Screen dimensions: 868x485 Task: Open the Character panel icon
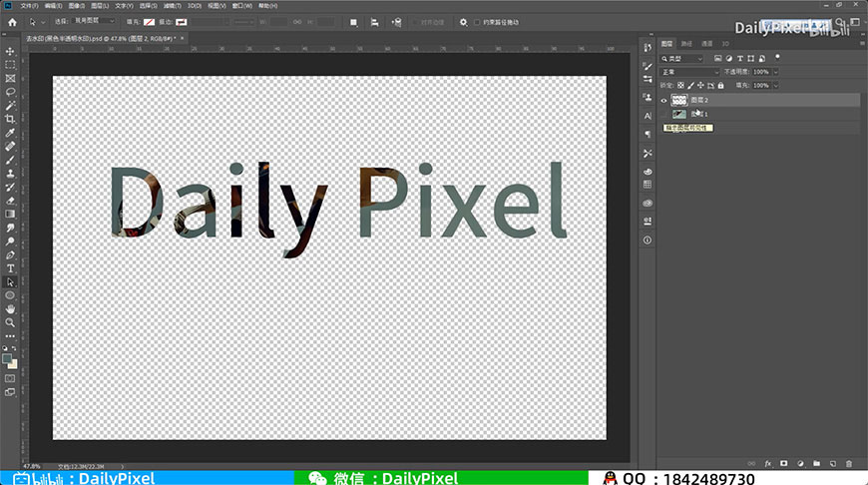click(648, 116)
